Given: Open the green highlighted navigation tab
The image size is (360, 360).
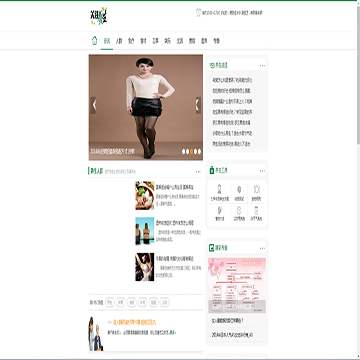Looking at the screenshot, I should tap(107, 41).
